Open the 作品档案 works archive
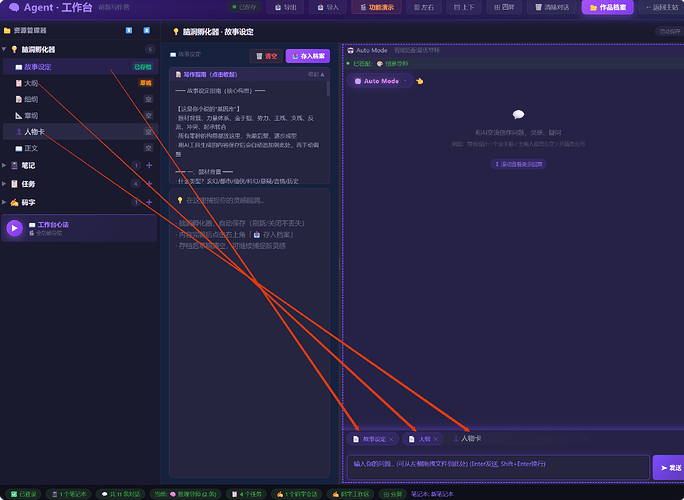The image size is (684, 500). coord(607,7)
